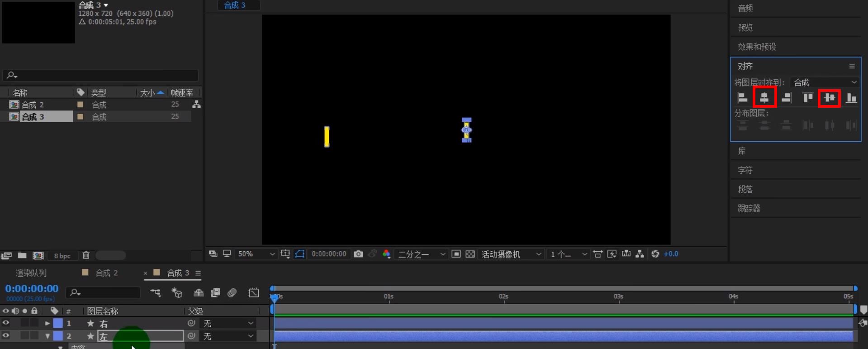Click the timeline playhead at 0s

point(274,297)
